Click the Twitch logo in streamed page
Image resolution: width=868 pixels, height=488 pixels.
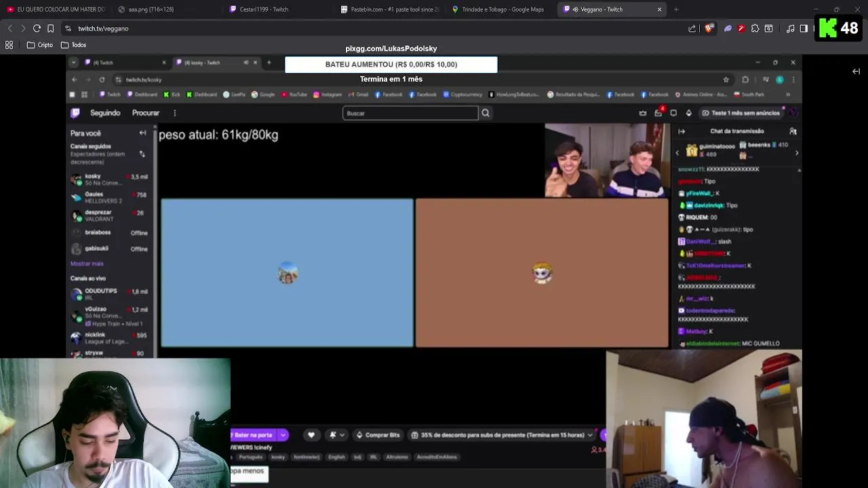(75, 113)
